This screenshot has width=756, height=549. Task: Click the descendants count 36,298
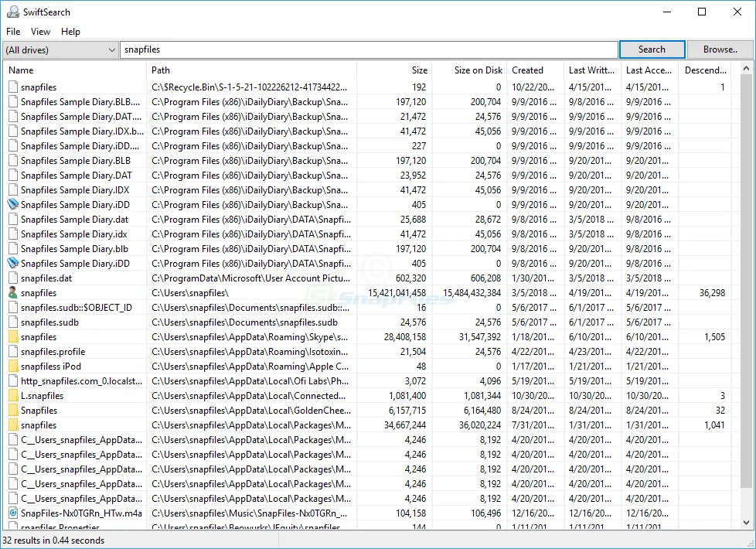712,293
